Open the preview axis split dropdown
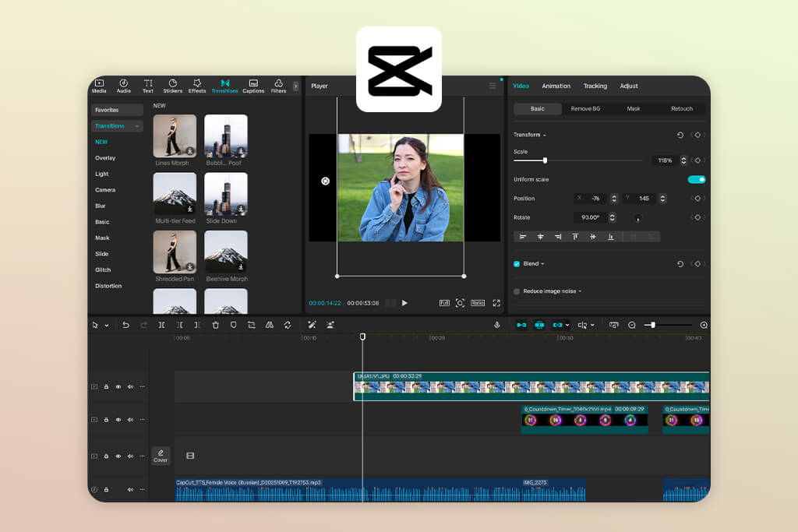The width and height of the screenshot is (798, 532). click(x=593, y=326)
